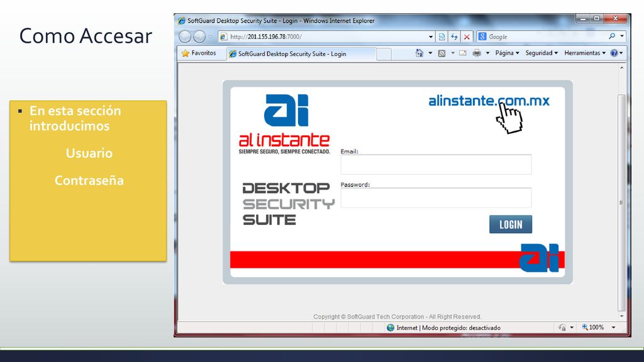Image resolution: width=644 pixels, height=362 pixels.
Task: Open the Herramientas menu
Action: click(585, 53)
